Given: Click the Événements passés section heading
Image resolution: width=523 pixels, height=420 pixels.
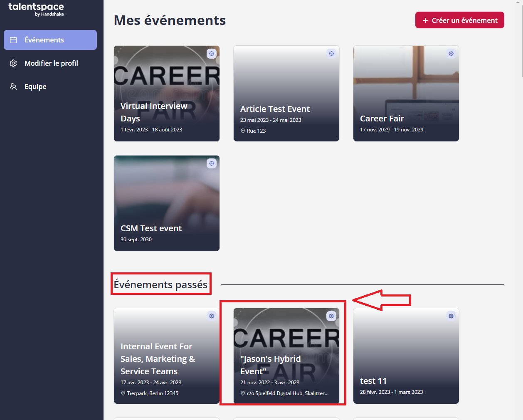Looking at the screenshot, I should click(160, 284).
